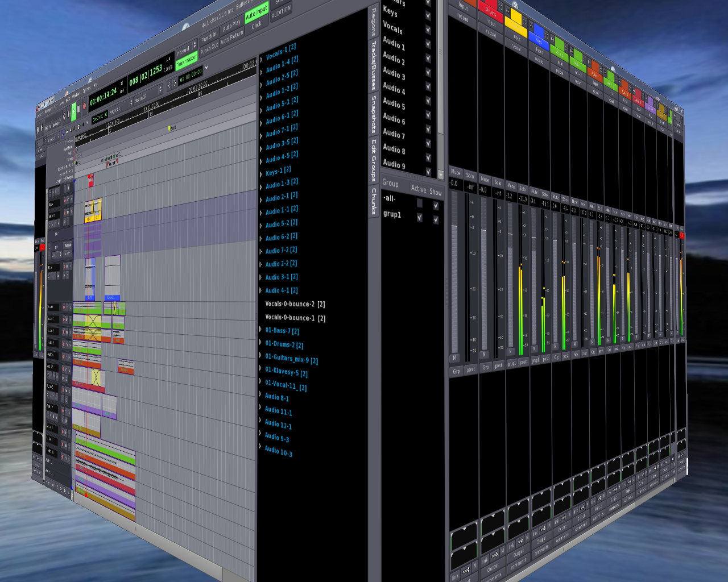This screenshot has width=728, height=582.
Task: Enable Active checkbox for -all- group
Action: 420,203
